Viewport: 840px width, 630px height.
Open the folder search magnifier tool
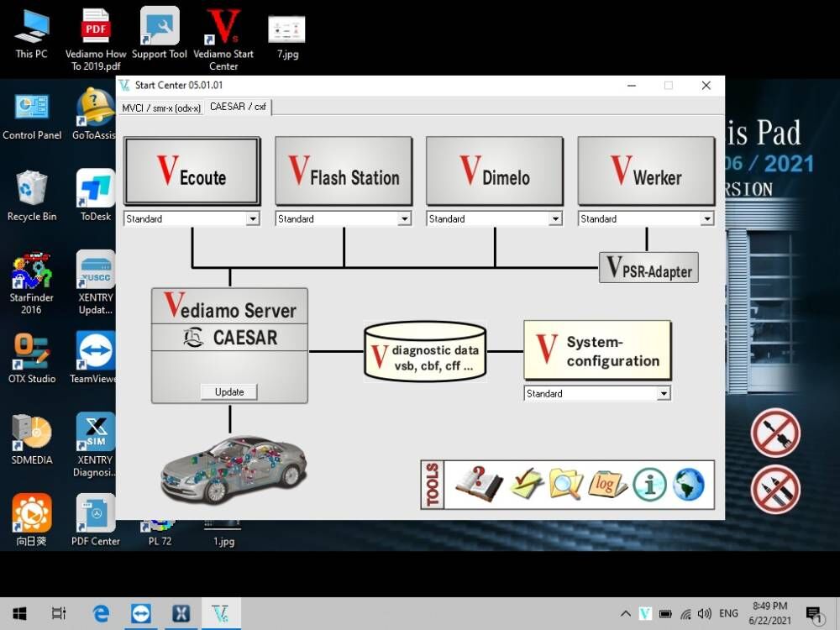tap(565, 485)
